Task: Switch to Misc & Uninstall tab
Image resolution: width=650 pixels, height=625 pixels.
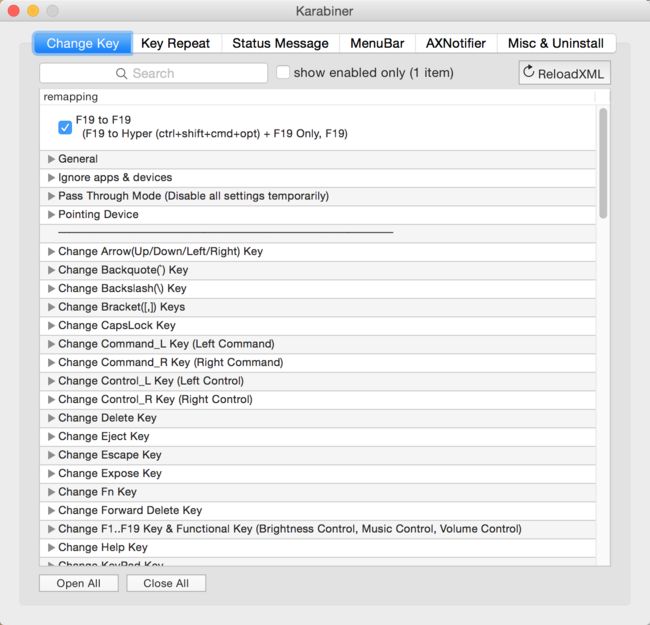Action: (556, 43)
